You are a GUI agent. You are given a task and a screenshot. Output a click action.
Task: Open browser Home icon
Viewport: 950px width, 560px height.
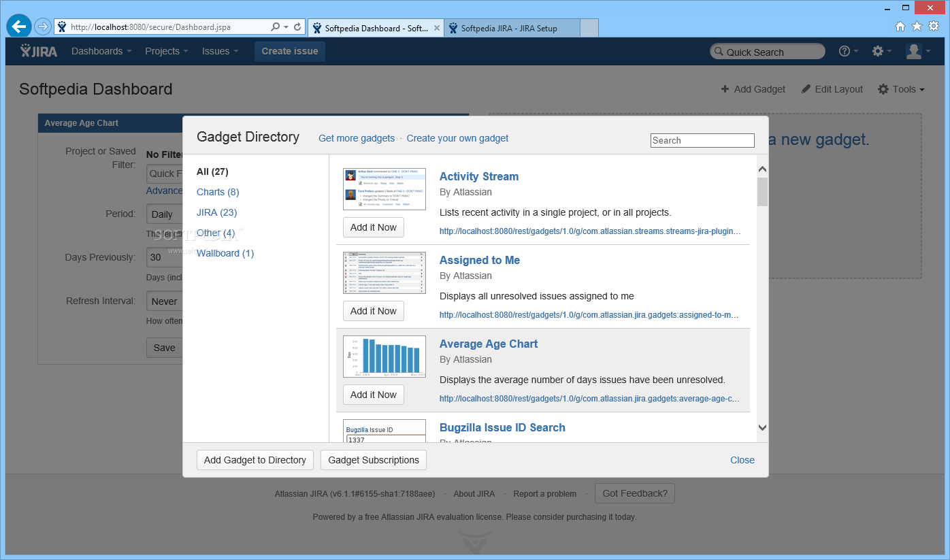900,27
